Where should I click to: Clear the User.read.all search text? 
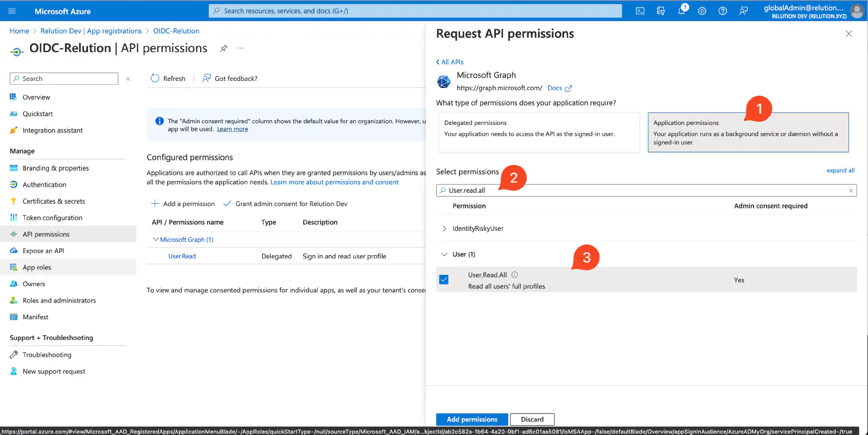coord(851,191)
